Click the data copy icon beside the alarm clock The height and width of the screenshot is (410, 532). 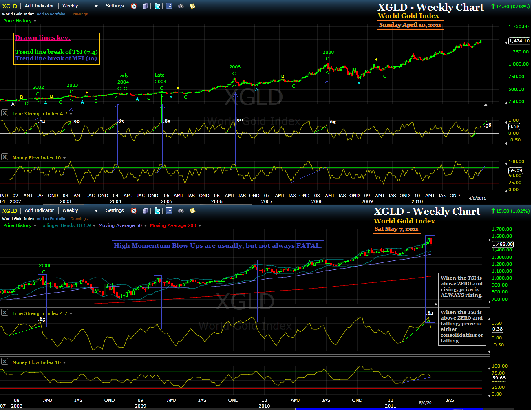[x=145, y=6]
